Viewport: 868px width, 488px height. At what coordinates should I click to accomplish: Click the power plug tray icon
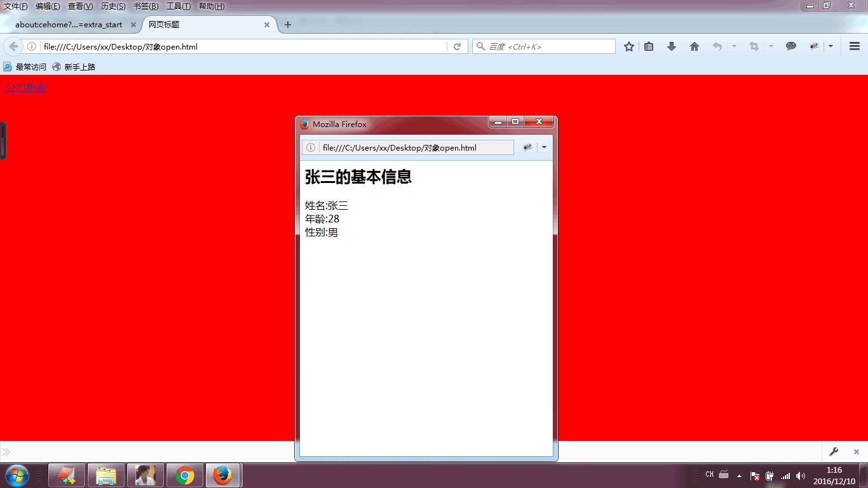tap(770, 475)
